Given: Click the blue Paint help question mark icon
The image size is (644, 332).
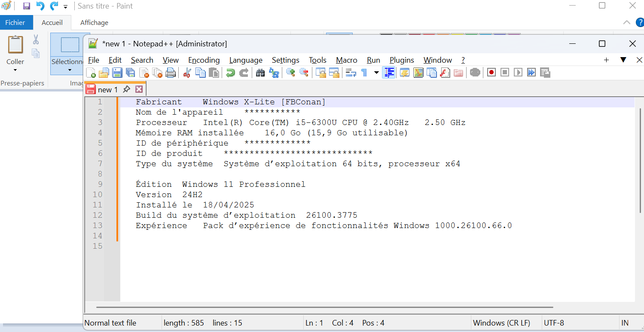Looking at the screenshot, I should pyautogui.click(x=639, y=22).
